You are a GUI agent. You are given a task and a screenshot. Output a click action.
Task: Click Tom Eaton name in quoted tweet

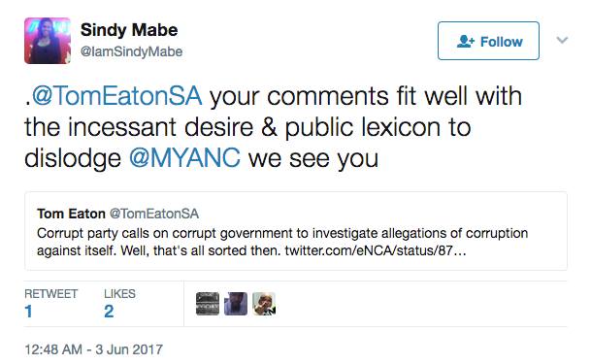pos(71,214)
